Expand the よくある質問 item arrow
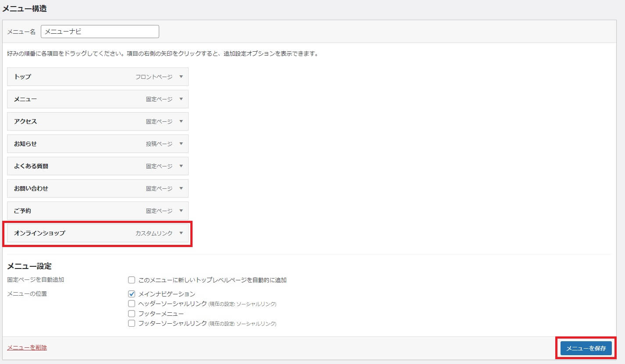This screenshot has width=625, height=364. 181,166
